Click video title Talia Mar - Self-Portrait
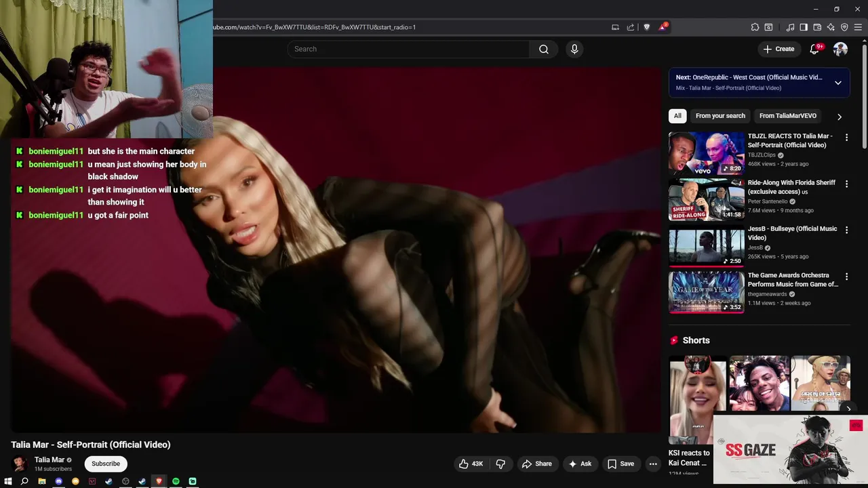This screenshot has width=868, height=488. pos(91,445)
